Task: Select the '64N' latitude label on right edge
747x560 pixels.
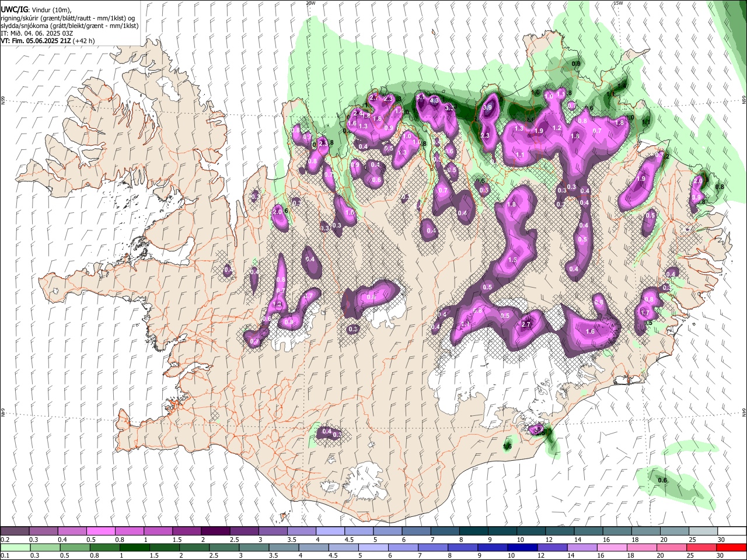Action: (744, 412)
